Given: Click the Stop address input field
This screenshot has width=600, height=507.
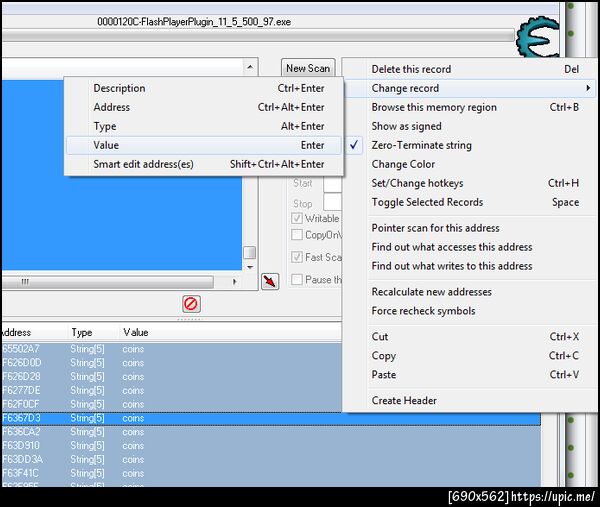Looking at the screenshot, I should pos(333,202).
